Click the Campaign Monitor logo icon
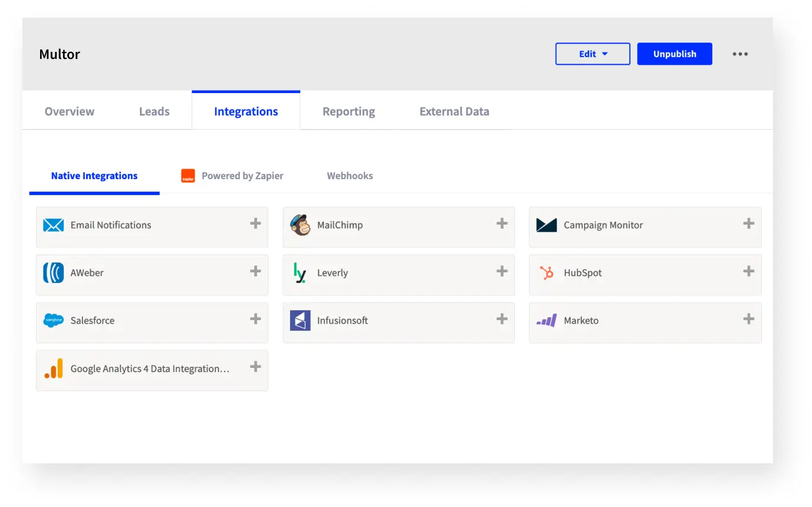Screen dimensions: 812x507 (547, 225)
